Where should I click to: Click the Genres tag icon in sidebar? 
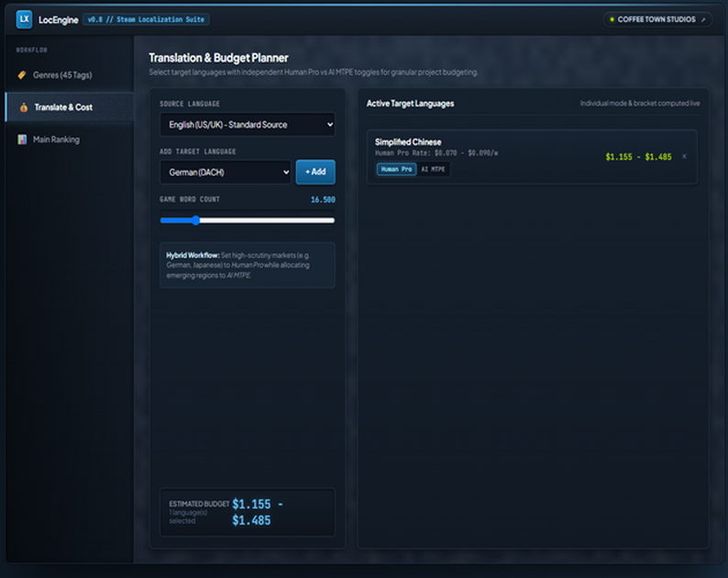(22, 75)
